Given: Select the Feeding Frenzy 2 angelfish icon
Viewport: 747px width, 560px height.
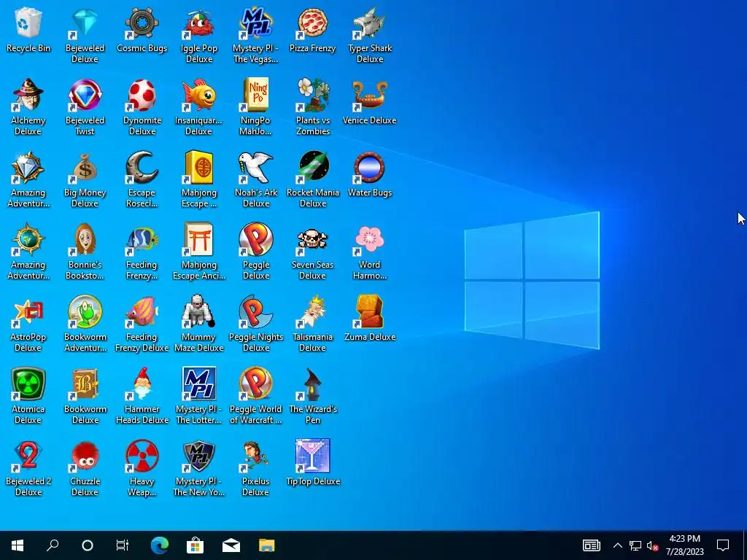Looking at the screenshot, I should (x=142, y=239).
